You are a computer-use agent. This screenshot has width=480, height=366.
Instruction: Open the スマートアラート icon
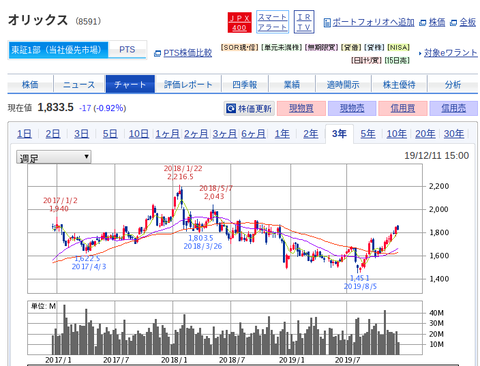(x=272, y=22)
